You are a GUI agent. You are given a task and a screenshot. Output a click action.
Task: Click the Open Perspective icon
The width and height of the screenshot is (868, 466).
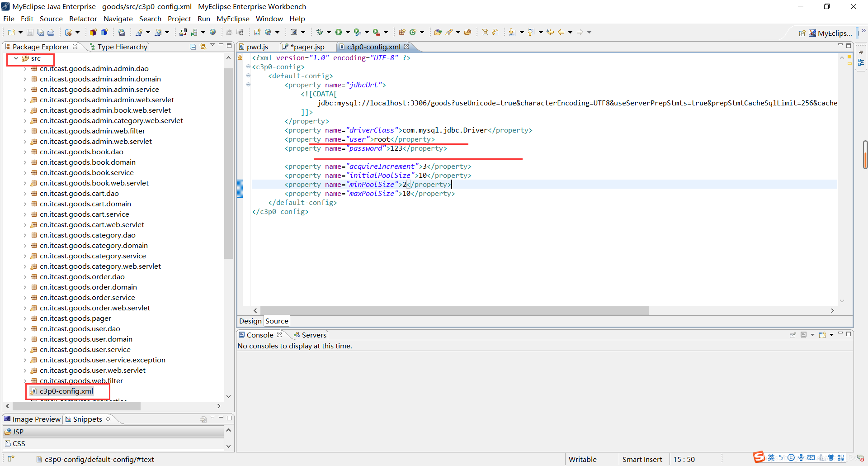pos(802,33)
